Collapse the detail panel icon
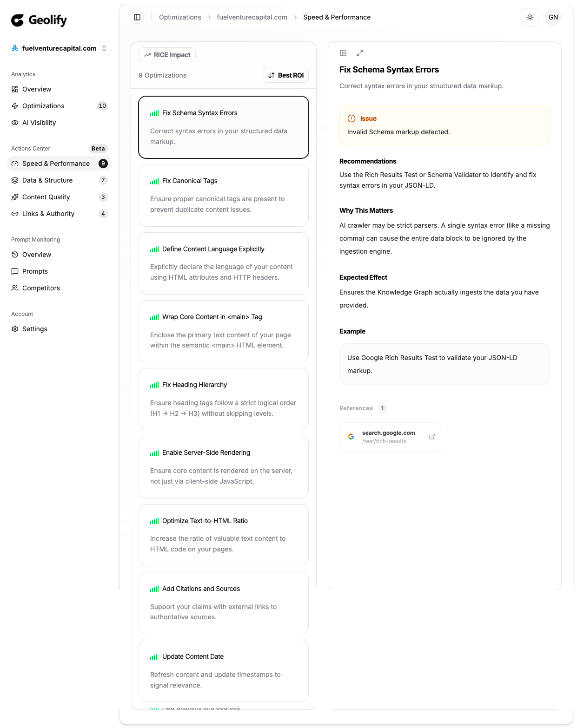 (x=343, y=53)
